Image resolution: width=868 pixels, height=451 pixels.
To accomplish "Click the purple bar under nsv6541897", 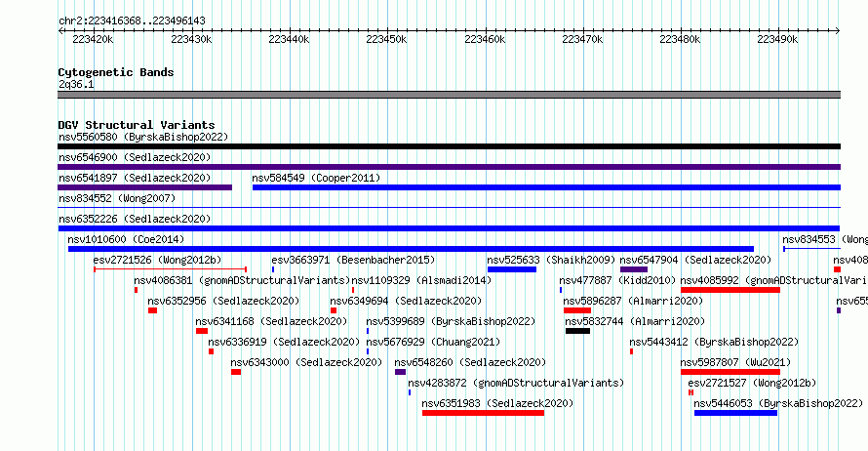I will (144, 187).
